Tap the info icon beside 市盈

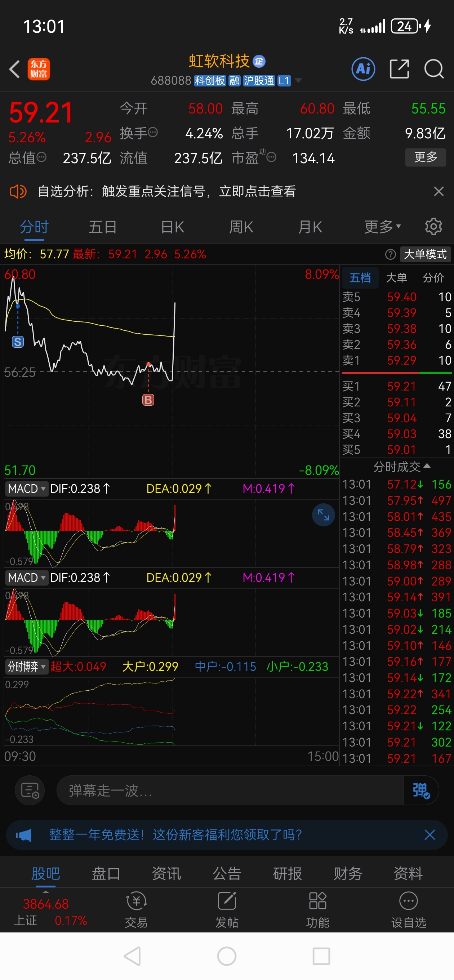pyautogui.click(x=271, y=157)
